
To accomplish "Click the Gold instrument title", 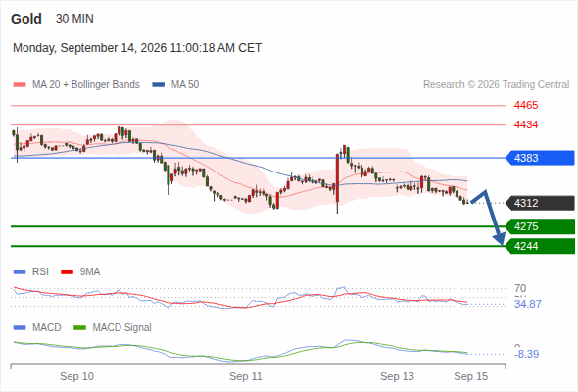I will point(26,19).
